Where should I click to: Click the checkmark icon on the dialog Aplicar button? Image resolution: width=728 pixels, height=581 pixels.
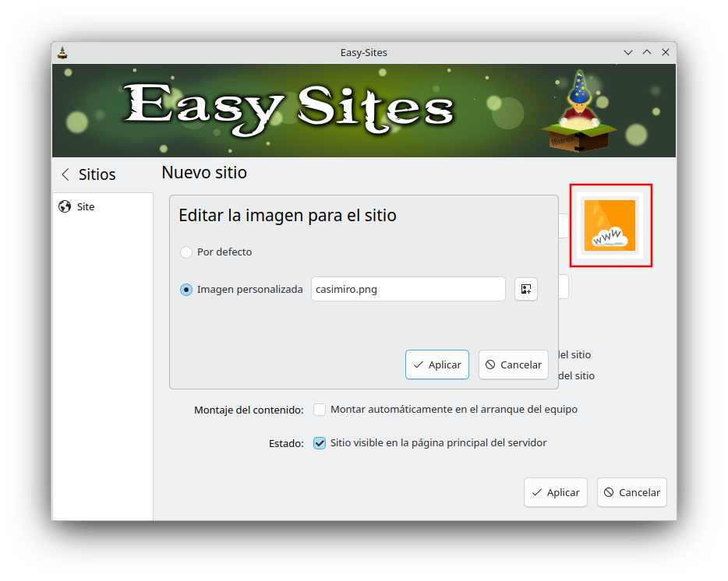[x=419, y=364]
